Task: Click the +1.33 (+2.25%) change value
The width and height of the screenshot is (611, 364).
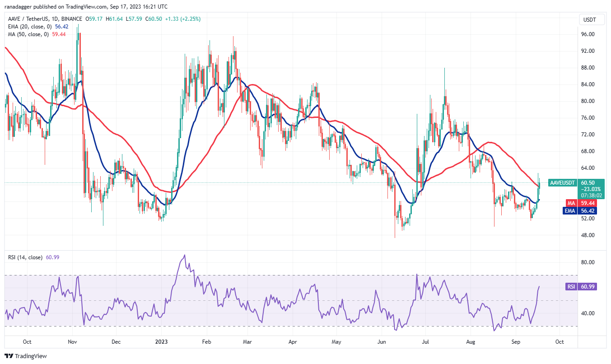Action: click(x=182, y=19)
